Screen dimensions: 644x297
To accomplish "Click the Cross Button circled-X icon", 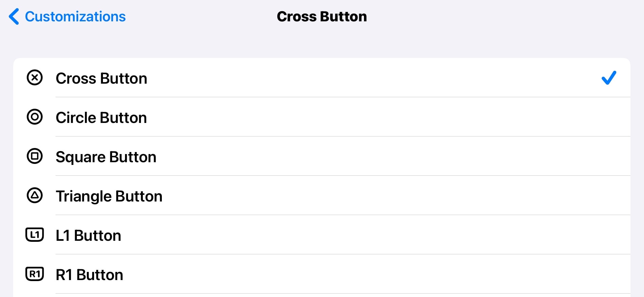I will (35, 78).
